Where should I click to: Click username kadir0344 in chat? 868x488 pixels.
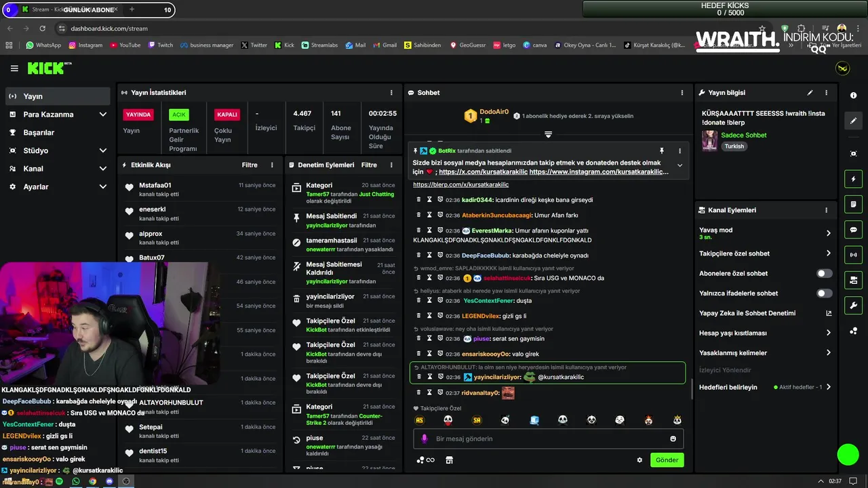pos(477,200)
